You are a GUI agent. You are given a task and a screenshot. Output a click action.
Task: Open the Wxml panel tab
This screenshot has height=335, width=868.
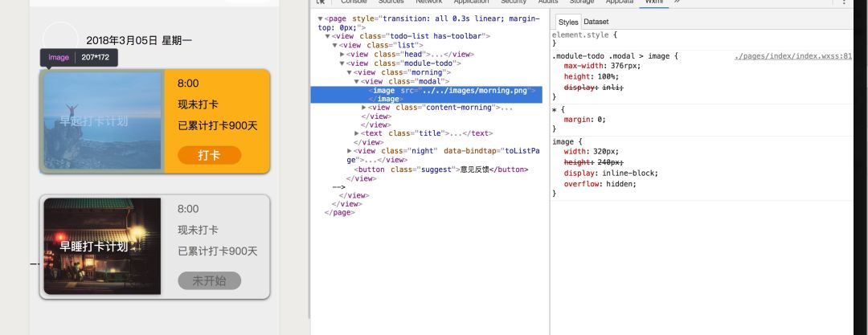(653, 2)
